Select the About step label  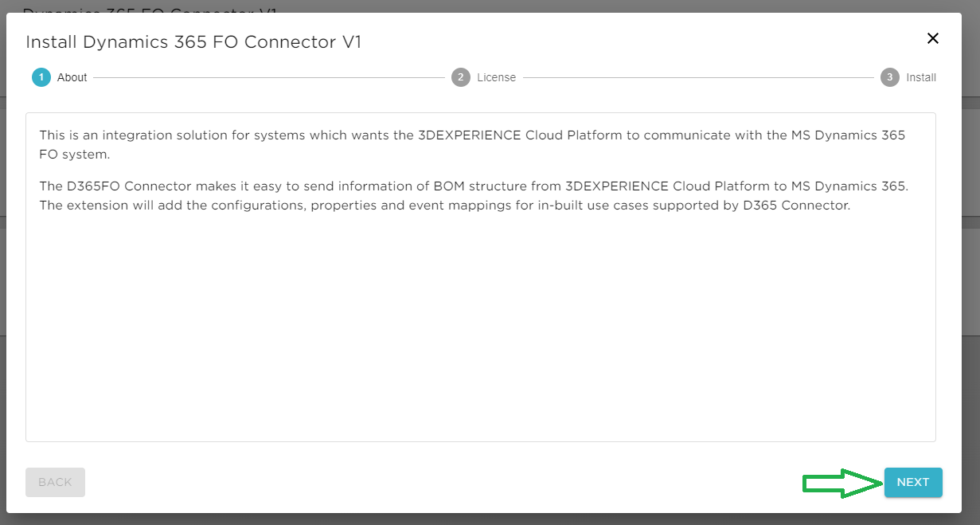click(x=72, y=77)
